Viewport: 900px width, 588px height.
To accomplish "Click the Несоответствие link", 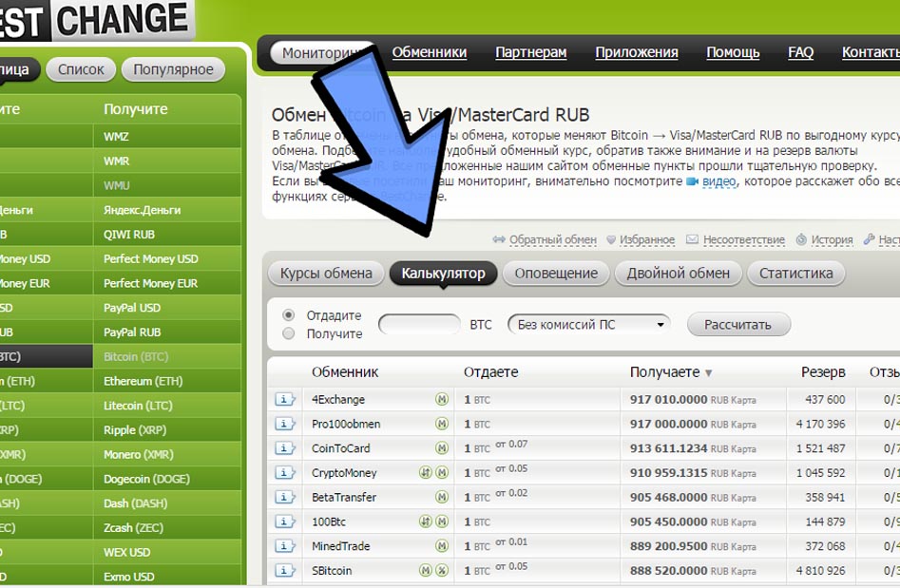I will [744, 239].
